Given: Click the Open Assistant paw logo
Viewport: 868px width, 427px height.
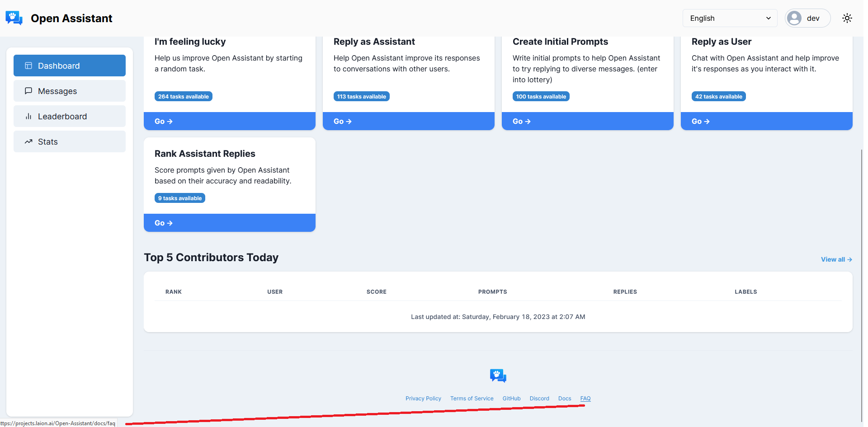Looking at the screenshot, I should (14, 18).
